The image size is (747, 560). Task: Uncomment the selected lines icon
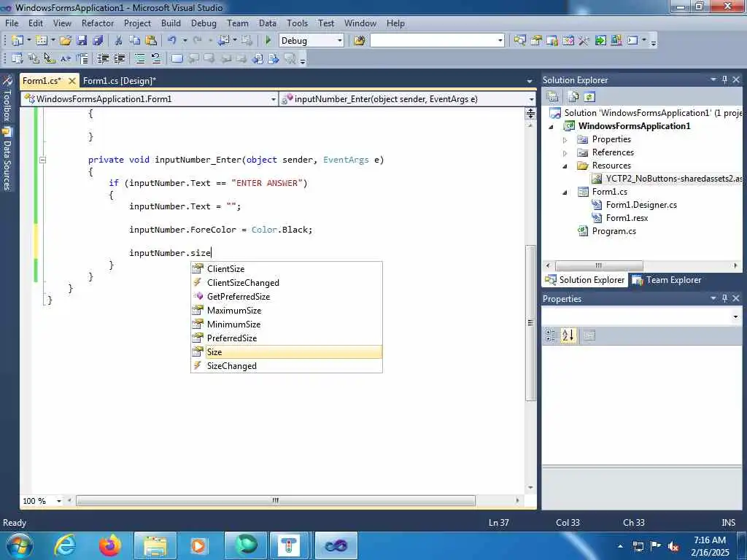[x=156, y=58]
